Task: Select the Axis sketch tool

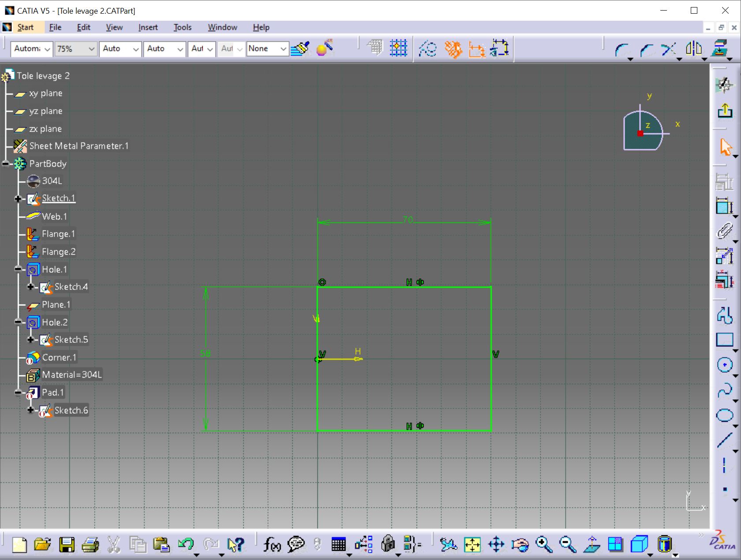Action: (724, 465)
